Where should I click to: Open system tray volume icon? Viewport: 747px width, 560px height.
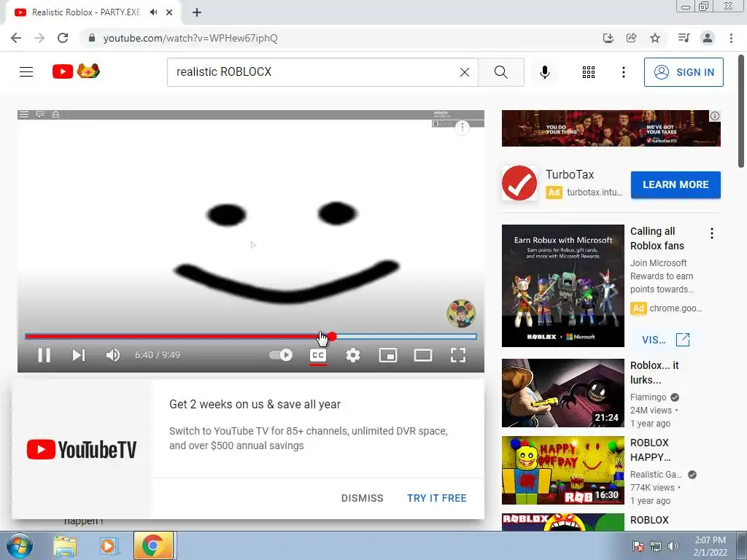673,546
